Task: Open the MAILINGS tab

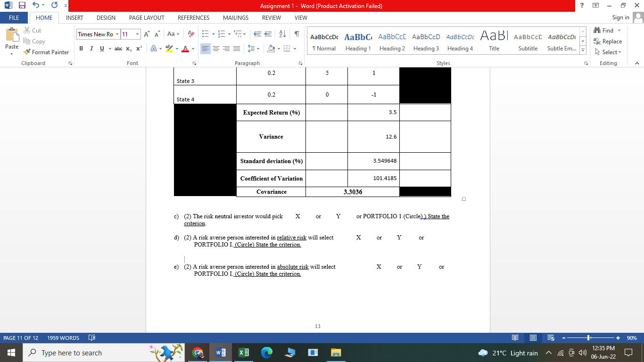Action: point(235,17)
